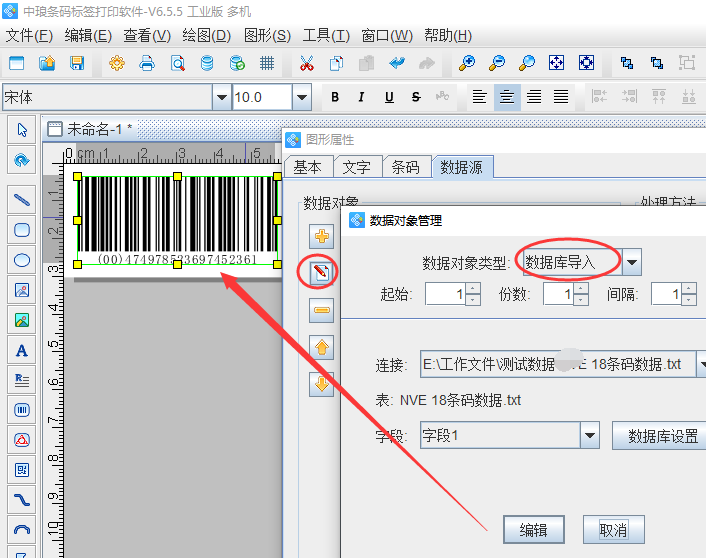Expand the 数据库导入 type dropdown

click(632, 262)
